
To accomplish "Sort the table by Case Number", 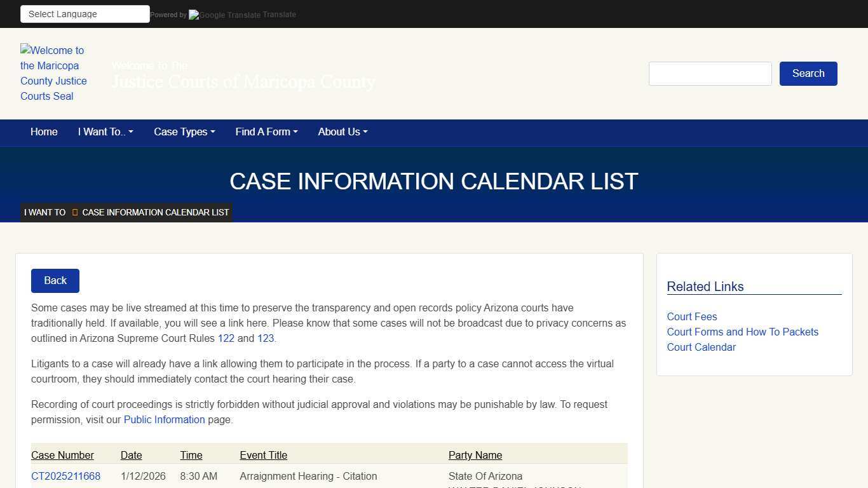I will click(x=62, y=455).
